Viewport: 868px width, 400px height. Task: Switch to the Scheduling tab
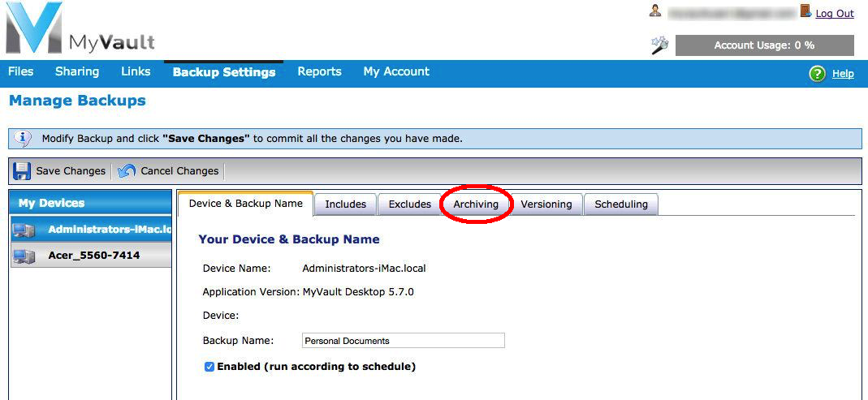[x=621, y=204]
